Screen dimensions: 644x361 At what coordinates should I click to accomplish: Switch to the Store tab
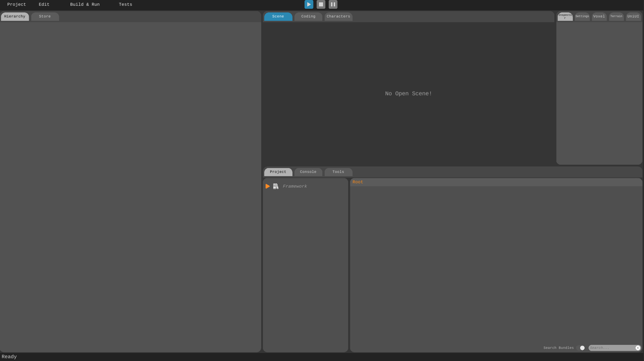click(x=45, y=16)
